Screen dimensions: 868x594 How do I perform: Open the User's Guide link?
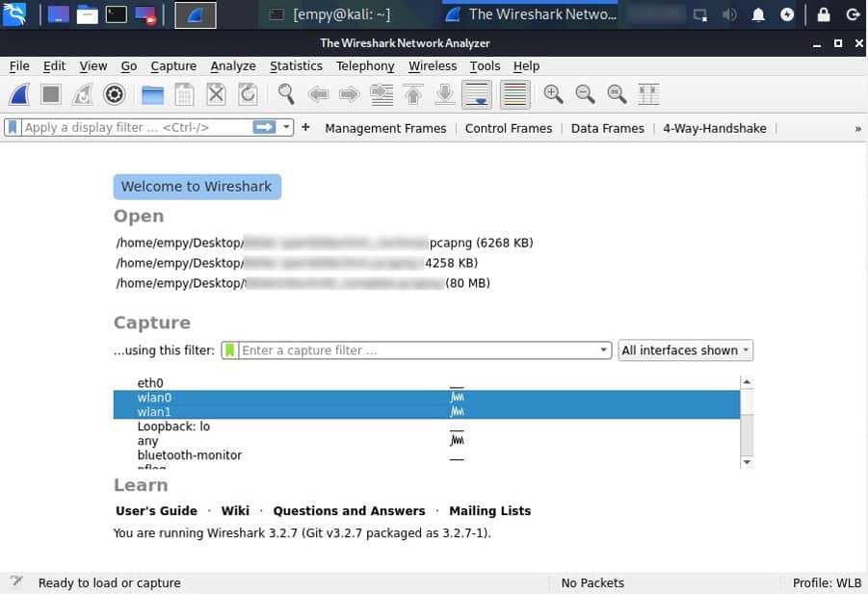click(156, 510)
